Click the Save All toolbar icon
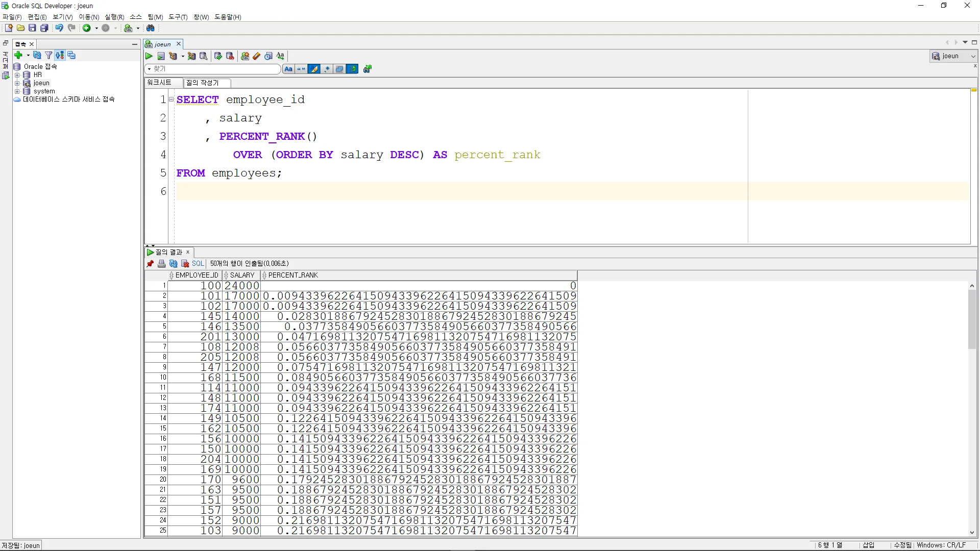Screen dimensions: 980x551 (x=44, y=28)
